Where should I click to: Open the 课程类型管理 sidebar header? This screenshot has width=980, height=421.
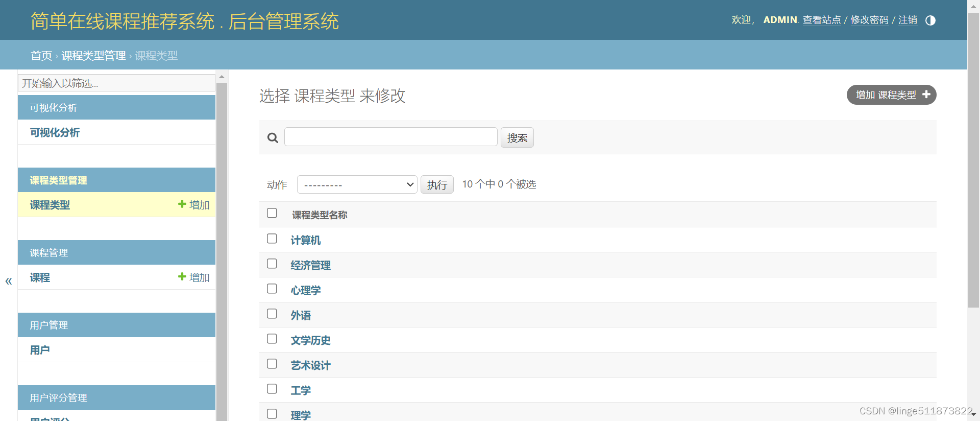tap(58, 180)
